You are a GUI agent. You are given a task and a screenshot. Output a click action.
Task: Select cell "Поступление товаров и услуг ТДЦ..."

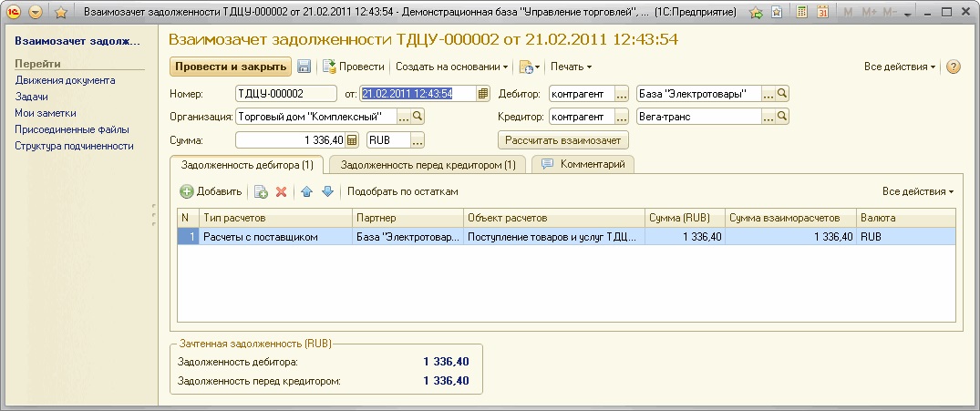[553, 237]
